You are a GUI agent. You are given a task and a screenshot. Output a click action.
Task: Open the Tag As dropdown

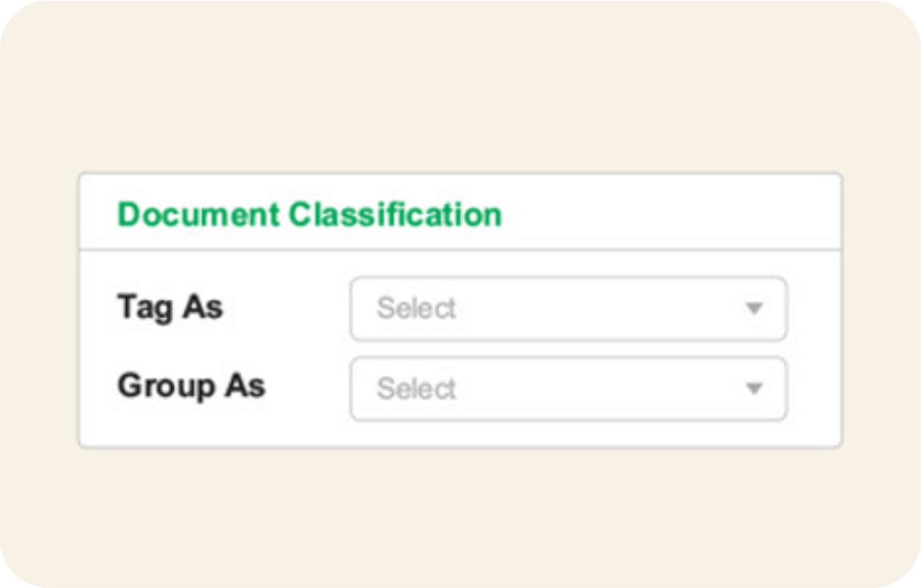[567, 308]
